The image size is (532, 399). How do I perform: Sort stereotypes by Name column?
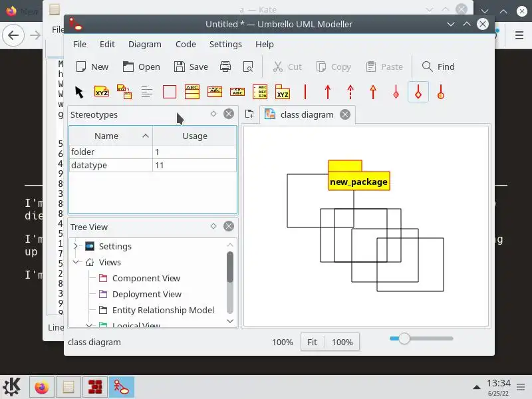111,136
